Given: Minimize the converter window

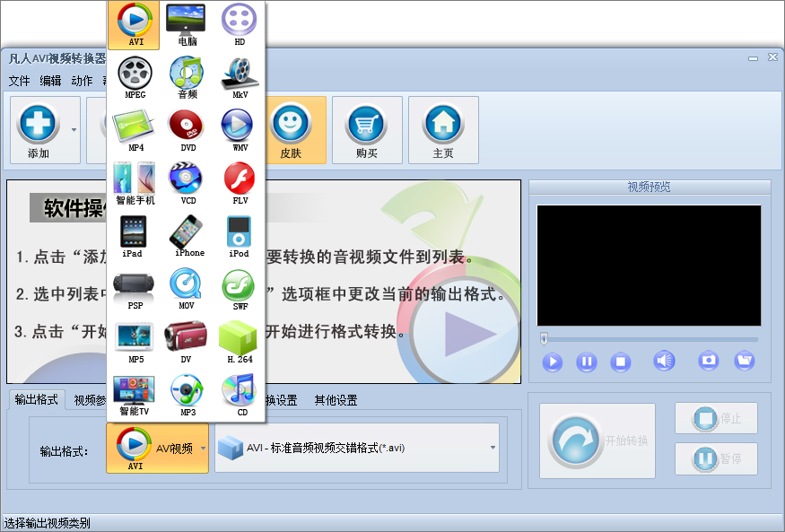Looking at the screenshot, I should click(753, 58).
